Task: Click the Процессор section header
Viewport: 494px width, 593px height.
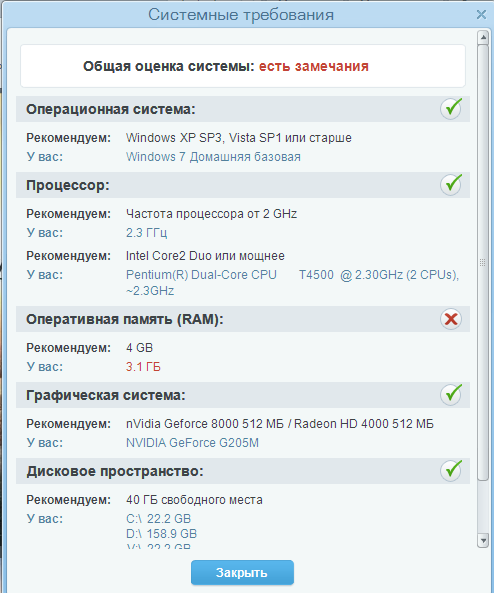Action: click(x=243, y=185)
